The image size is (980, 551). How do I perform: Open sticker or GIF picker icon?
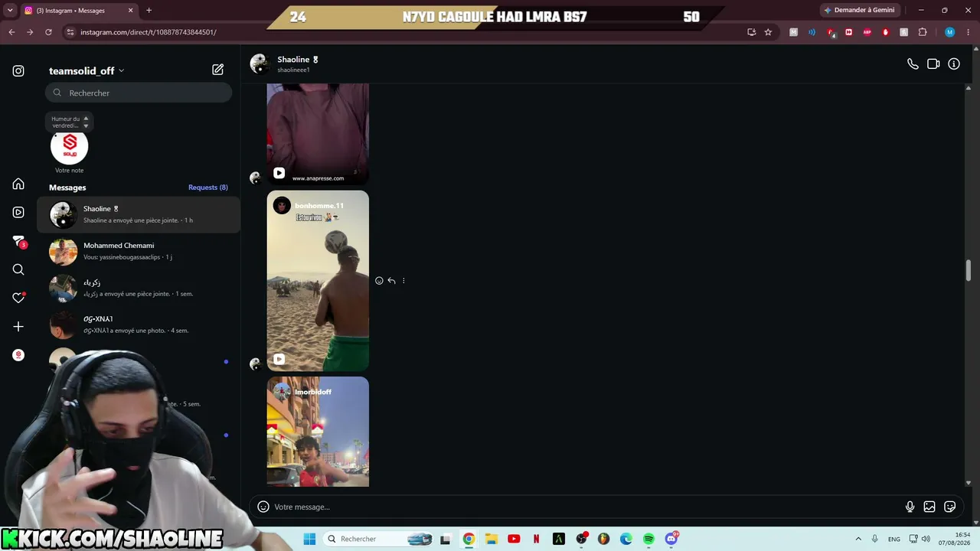click(x=950, y=507)
